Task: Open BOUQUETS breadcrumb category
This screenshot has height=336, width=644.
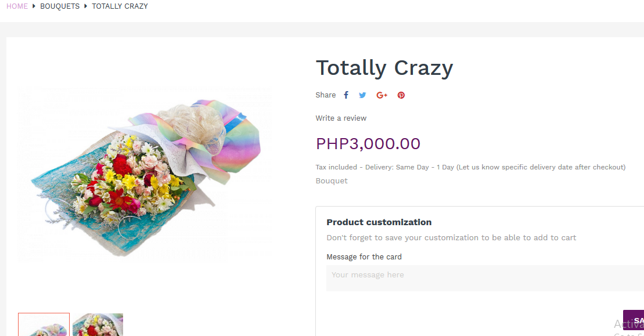Action: click(x=60, y=6)
